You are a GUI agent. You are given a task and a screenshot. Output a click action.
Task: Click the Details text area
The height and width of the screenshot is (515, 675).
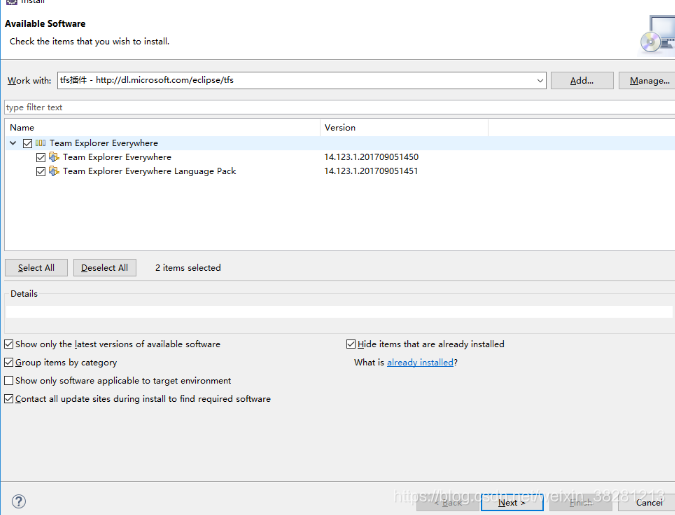coord(339,312)
